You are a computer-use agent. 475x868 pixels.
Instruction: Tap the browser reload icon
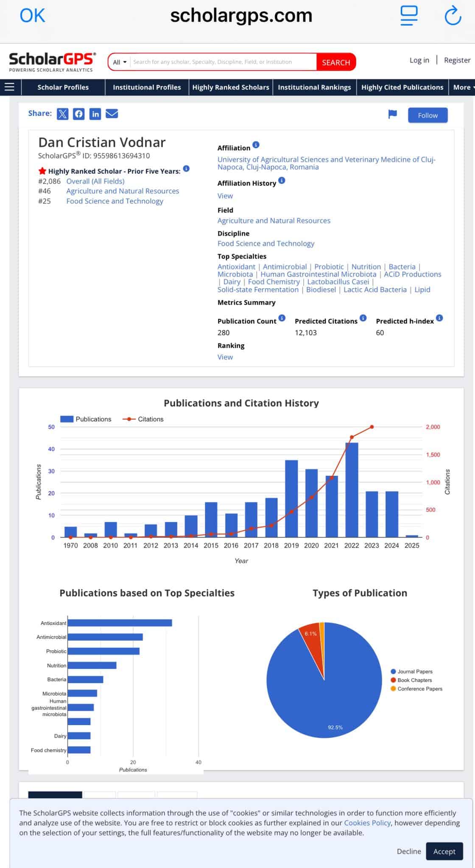click(x=453, y=16)
